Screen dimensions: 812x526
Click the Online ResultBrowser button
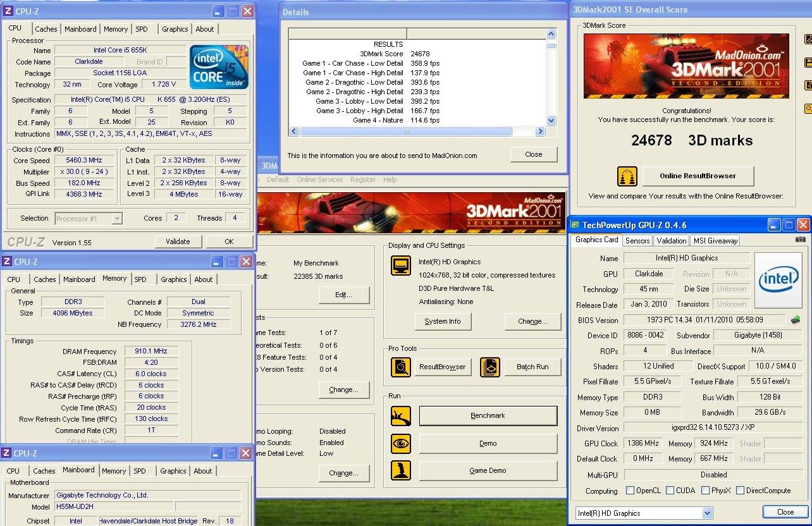pos(698,176)
